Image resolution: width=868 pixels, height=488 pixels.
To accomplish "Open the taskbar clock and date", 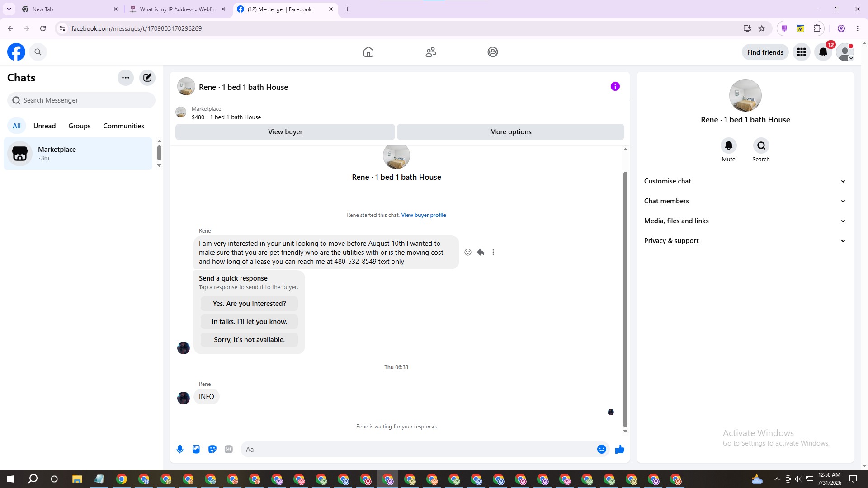I will pos(830,479).
